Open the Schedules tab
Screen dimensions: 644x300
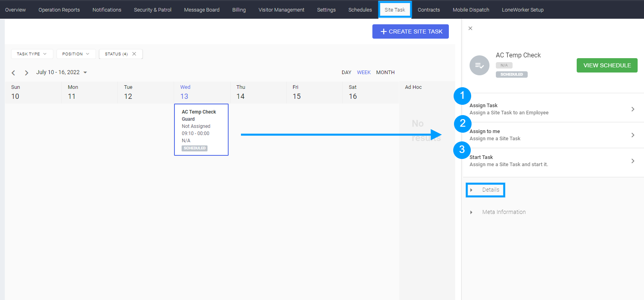pyautogui.click(x=360, y=10)
